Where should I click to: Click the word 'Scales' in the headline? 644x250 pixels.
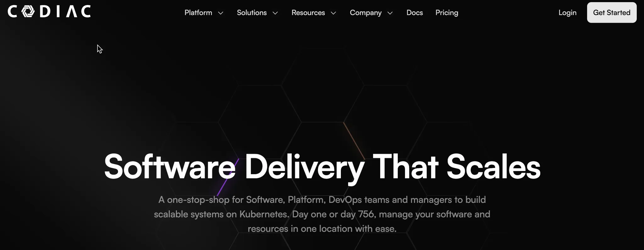493,167
